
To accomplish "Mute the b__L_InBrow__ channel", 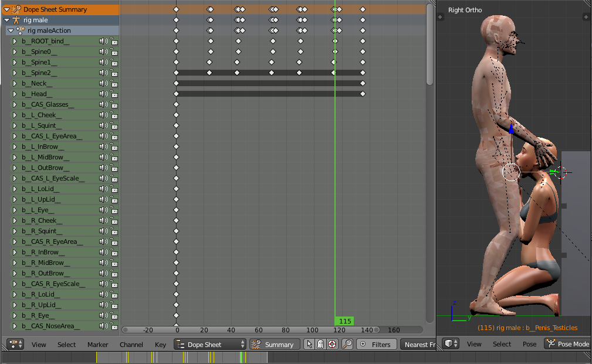I will tap(103, 147).
